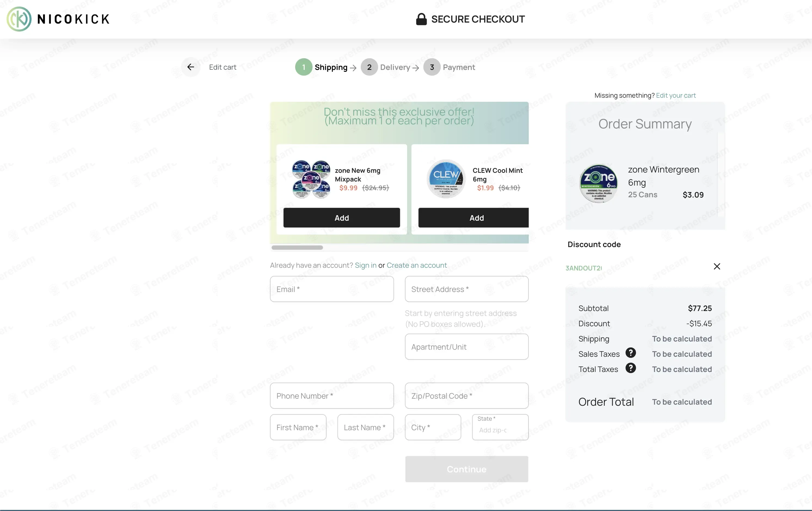This screenshot has width=812, height=511.
Task: Click the Discount code heading
Action: (x=594, y=245)
